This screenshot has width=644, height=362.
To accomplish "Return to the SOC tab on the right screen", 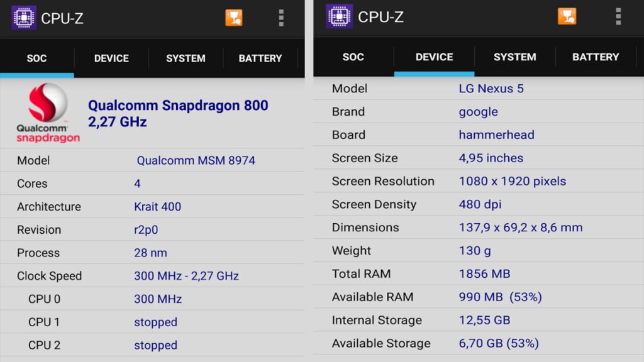I will pos(353,57).
